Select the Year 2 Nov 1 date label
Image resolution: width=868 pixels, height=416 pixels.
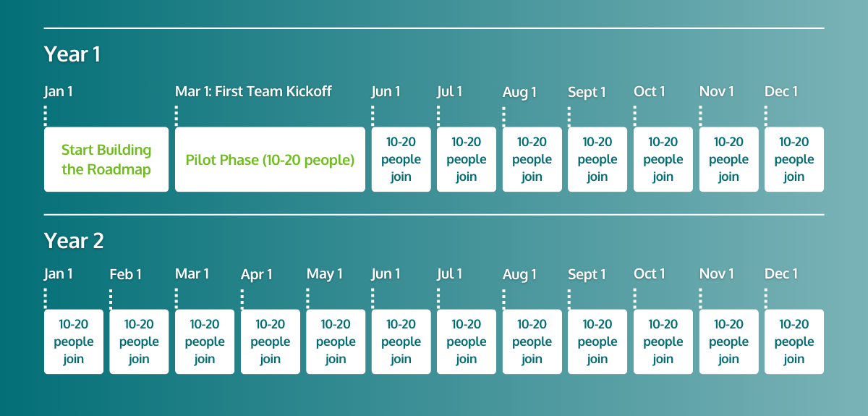[717, 274]
